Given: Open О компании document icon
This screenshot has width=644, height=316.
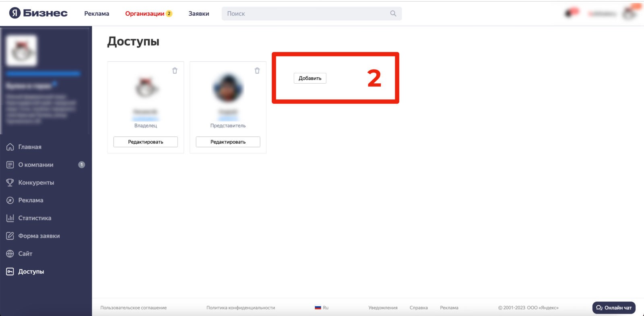Looking at the screenshot, I should coord(10,165).
